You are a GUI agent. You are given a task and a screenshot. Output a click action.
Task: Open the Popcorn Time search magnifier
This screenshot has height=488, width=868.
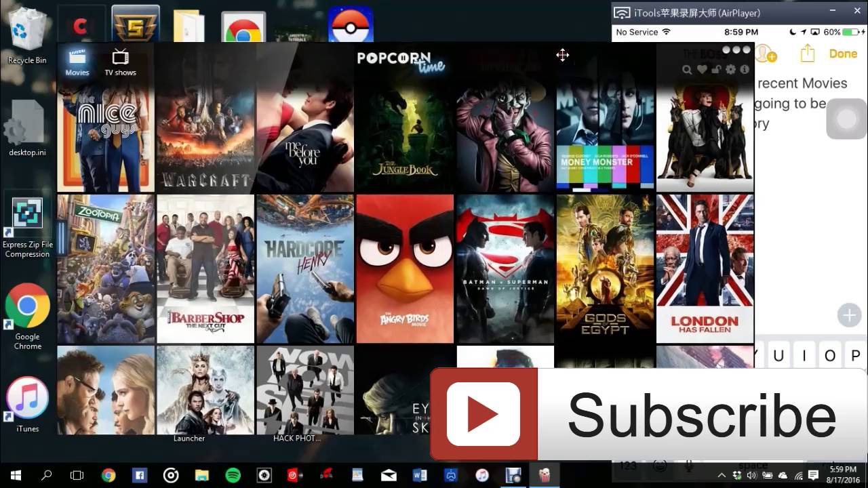pos(687,69)
